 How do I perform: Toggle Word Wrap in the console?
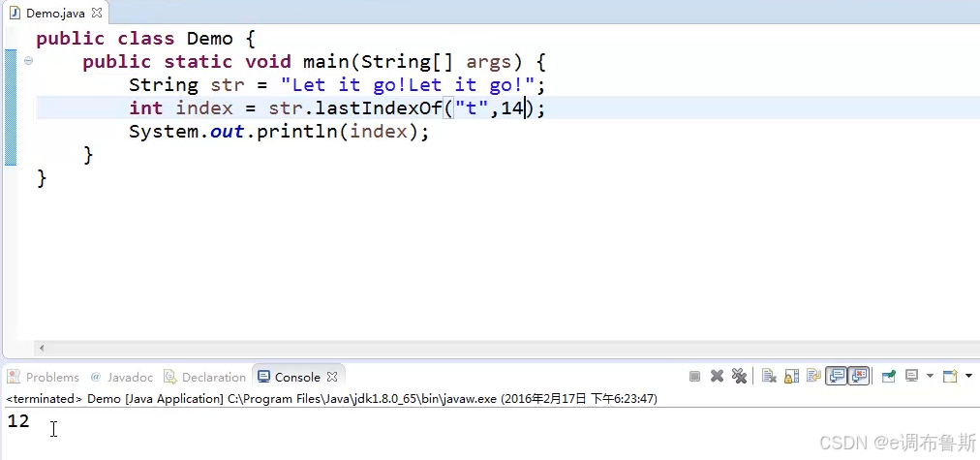813,377
